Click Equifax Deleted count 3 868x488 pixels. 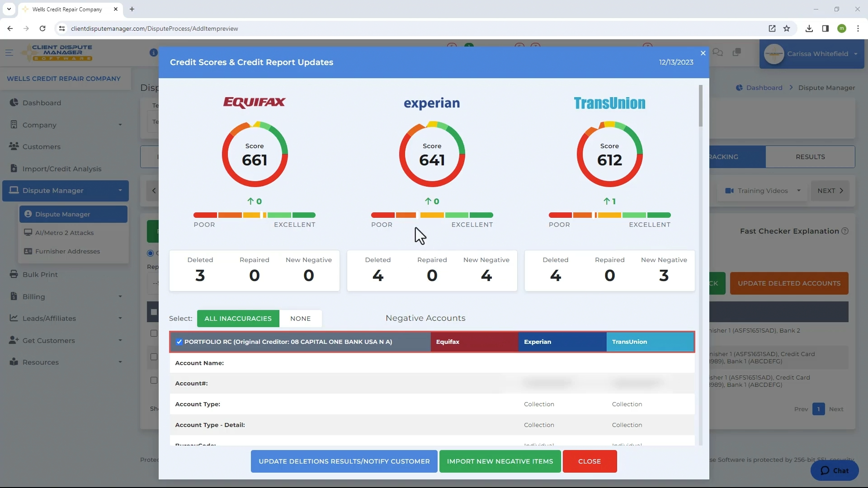pos(200,276)
